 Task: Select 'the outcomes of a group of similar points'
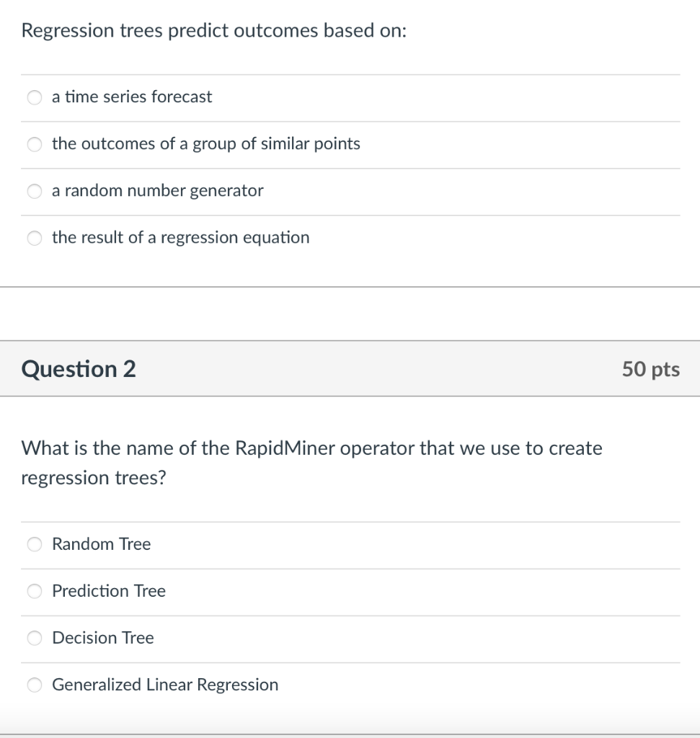[34, 144]
